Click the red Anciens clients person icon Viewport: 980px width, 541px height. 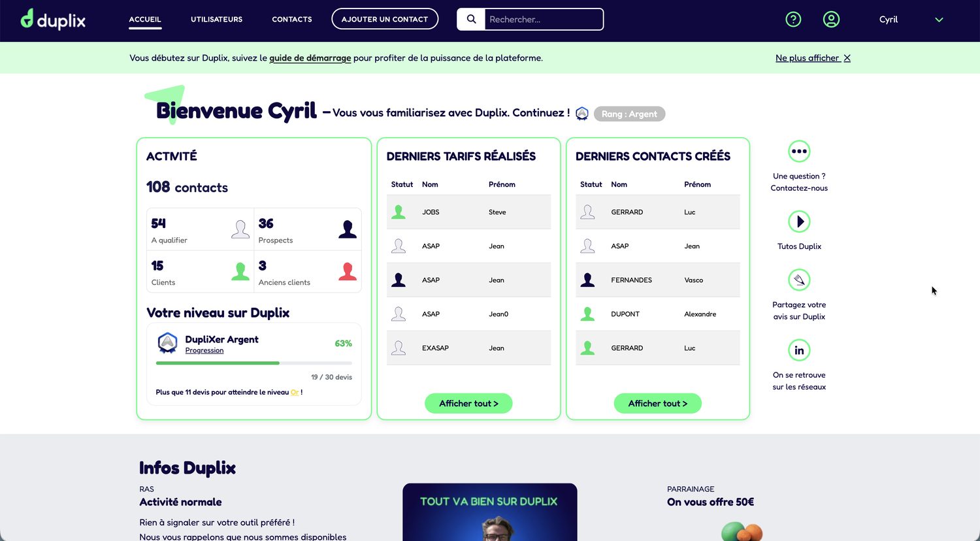click(x=348, y=271)
